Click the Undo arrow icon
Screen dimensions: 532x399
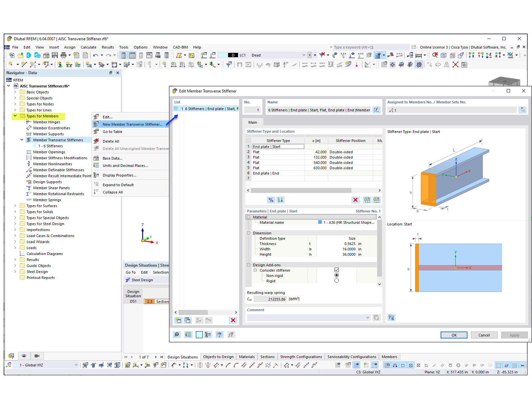click(x=96, y=55)
